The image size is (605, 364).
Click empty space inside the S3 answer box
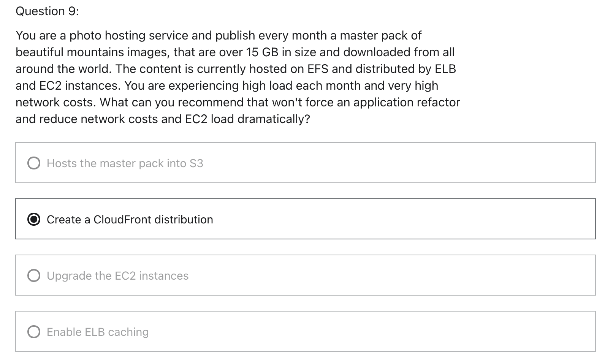(399, 163)
